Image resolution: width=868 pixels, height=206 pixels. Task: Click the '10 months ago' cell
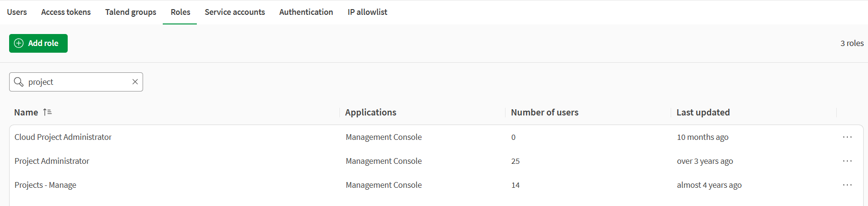pos(702,137)
